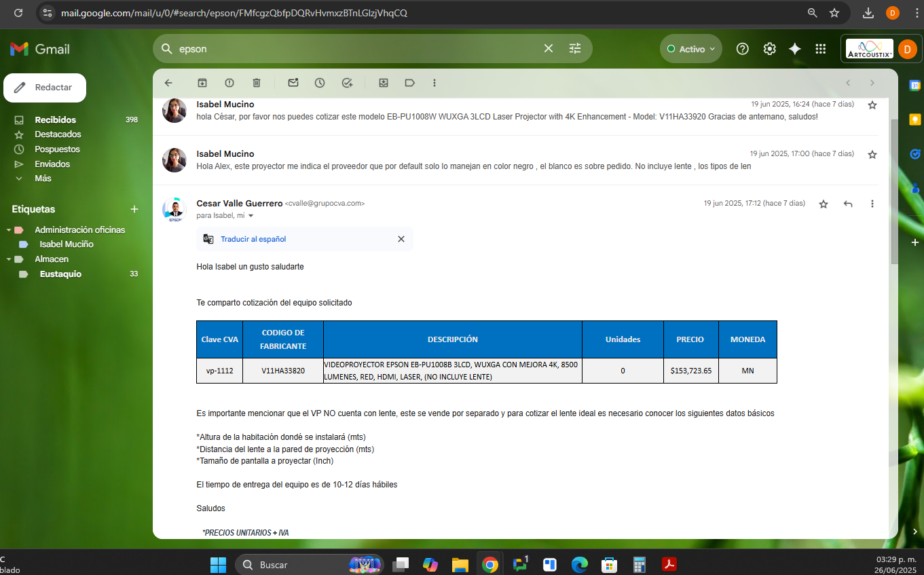
Task: Go back to search results arrow
Action: [x=168, y=83]
